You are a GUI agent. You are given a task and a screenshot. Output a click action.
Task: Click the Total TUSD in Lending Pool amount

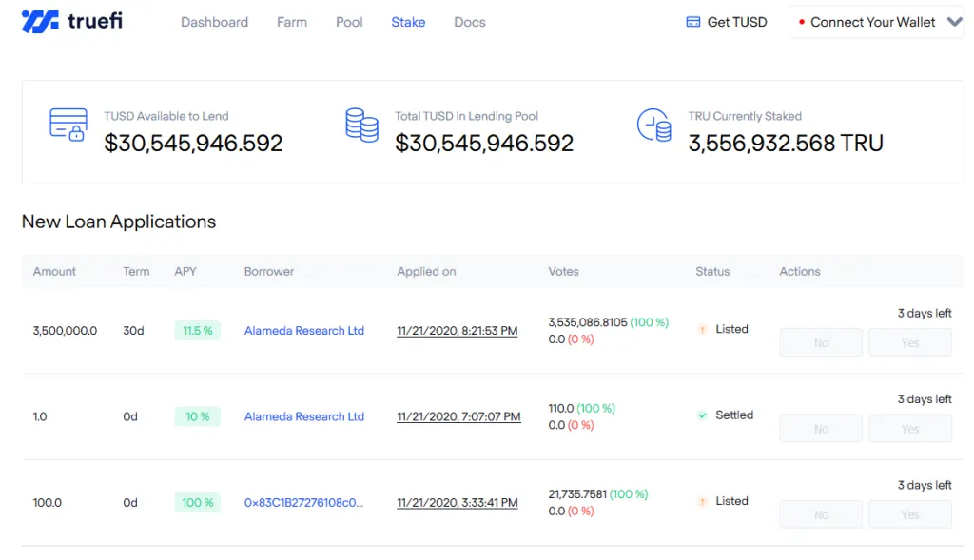tap(484, 144)
